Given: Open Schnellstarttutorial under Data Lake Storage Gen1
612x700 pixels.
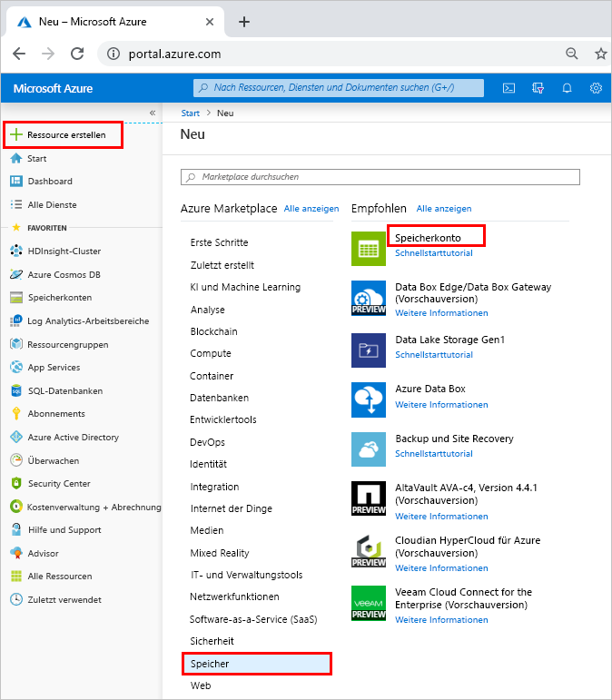Looking at the screenshot, I should tap(434, 354).
